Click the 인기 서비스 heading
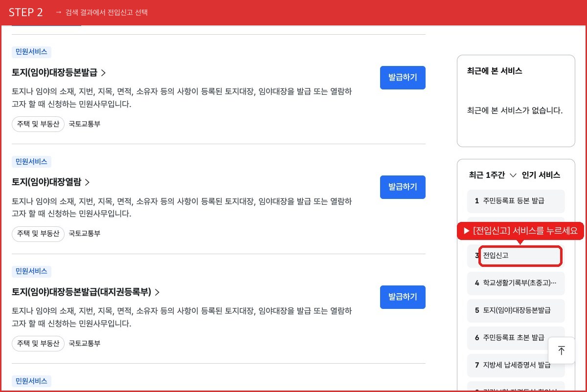Screen dimensions: 587x392 tap(541, 175)
